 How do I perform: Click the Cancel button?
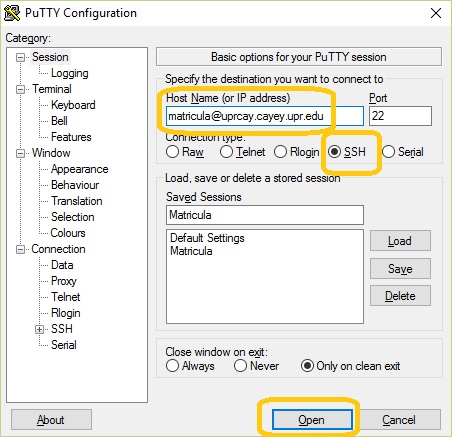coord(399,420)
